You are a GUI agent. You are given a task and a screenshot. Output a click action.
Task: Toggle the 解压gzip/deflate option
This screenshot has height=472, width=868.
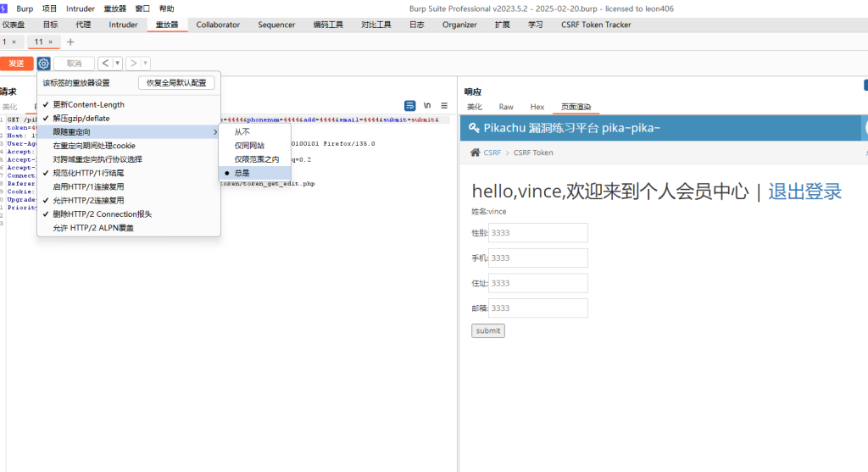pyautogui.click(x=129, y=119)
